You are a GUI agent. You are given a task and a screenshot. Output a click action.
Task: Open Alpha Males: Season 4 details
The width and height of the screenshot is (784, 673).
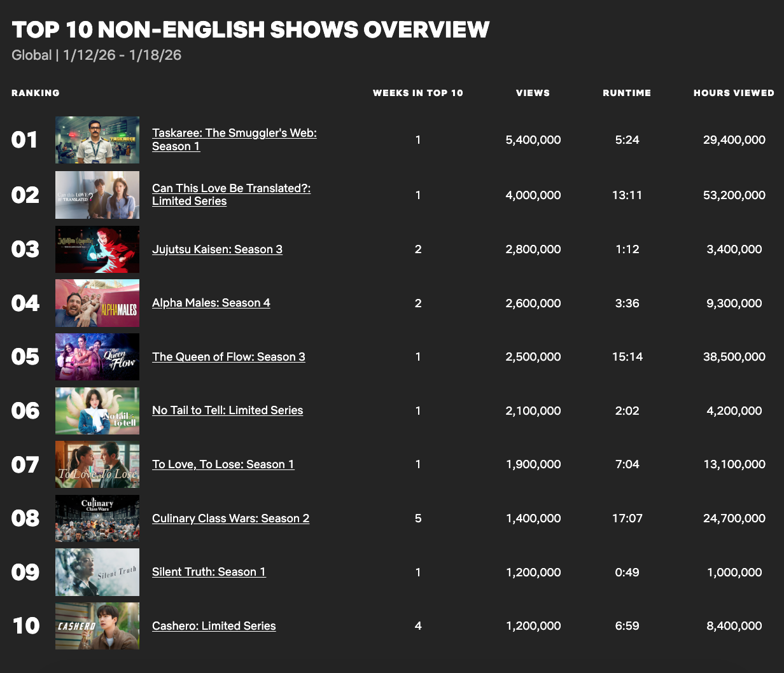tap(211, 303)
